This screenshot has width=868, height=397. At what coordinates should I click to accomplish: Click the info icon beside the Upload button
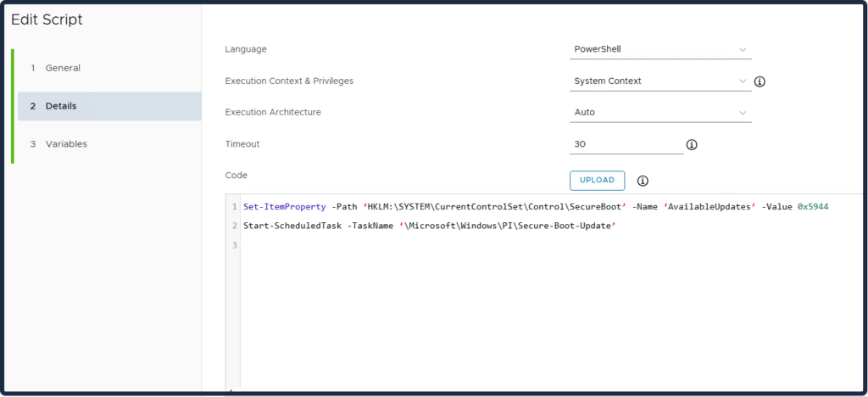(x=643, y=181)
